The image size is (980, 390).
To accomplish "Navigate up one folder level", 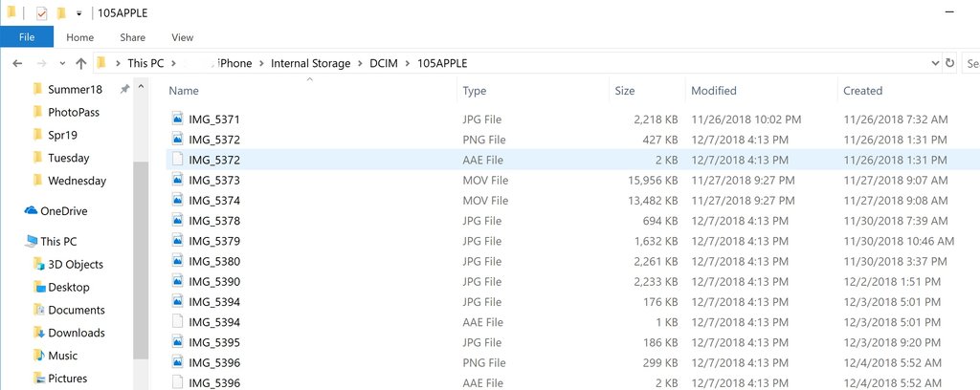I will click(80, 63).
